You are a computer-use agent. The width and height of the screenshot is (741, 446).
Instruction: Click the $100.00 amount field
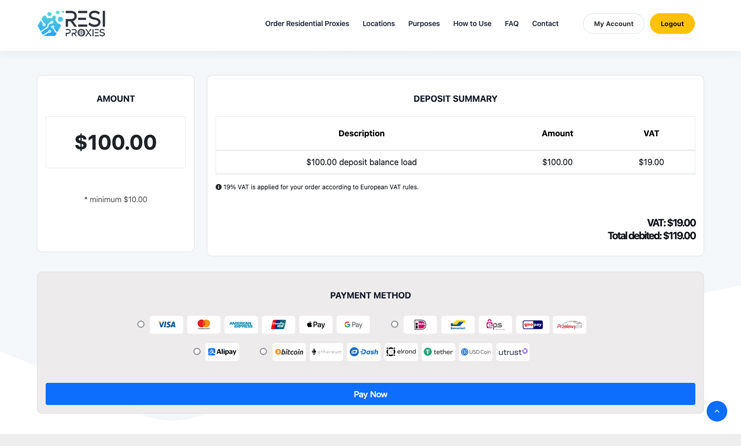(116, 142)
